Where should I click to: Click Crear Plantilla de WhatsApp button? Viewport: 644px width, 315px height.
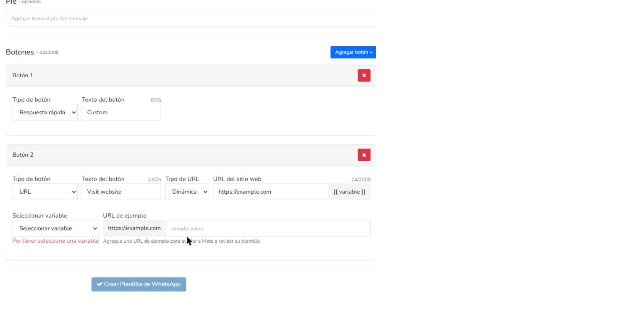(x=139, y=284)
